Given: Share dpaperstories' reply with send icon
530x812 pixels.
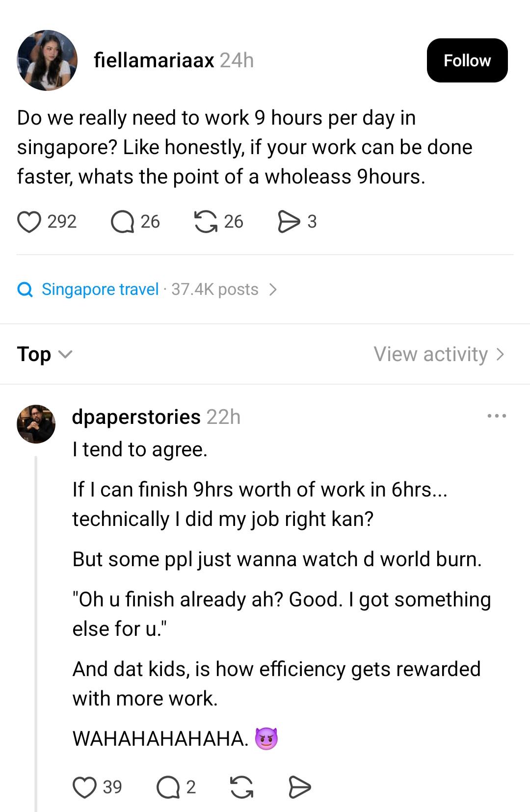Looking at the screenshot, I should 299,787.
